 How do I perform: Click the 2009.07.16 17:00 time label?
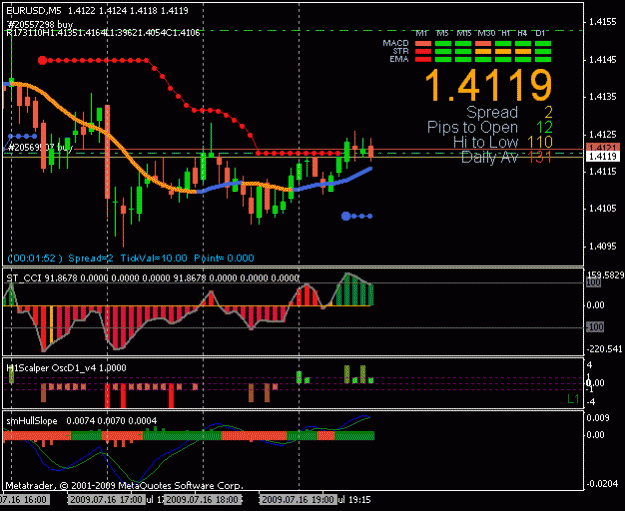point(105,499)
